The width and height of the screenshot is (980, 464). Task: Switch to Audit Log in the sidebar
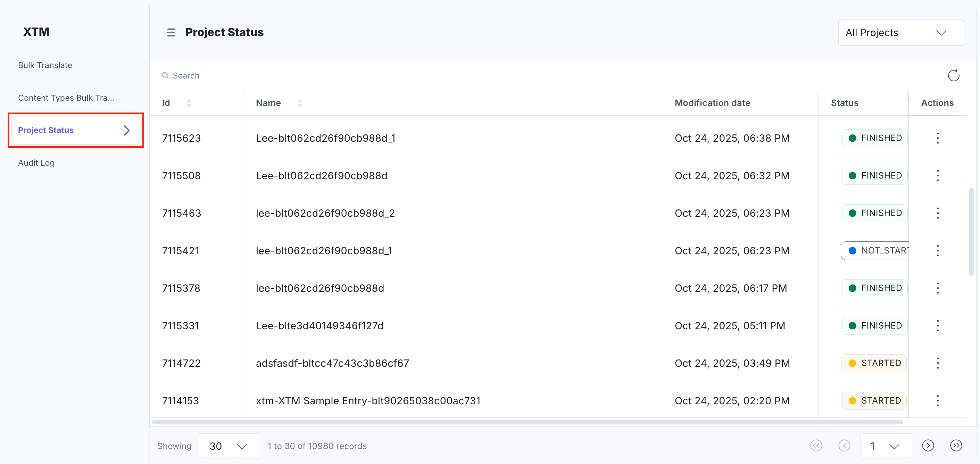pos(36,163)
